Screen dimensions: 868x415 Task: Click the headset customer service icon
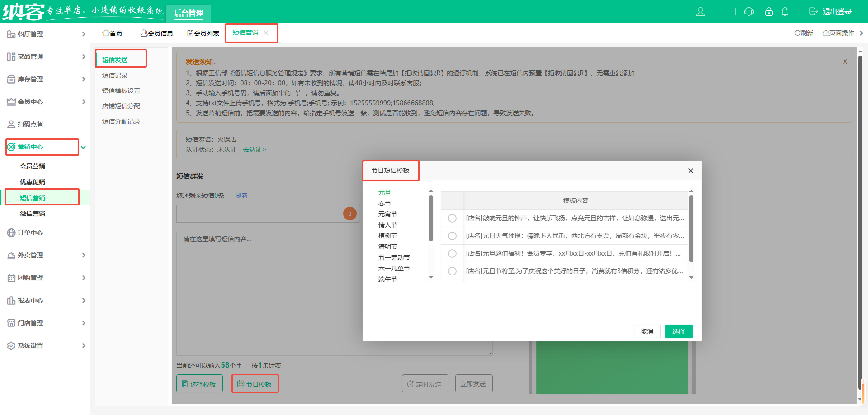coord(748,12)
